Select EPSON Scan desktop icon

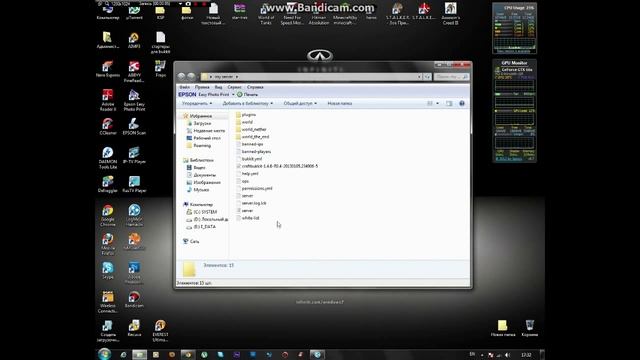(134, 126)
